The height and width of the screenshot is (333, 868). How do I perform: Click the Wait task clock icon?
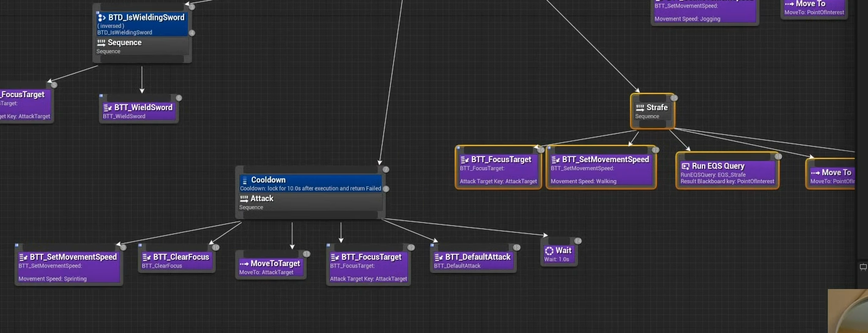click(x=549, y=251)
